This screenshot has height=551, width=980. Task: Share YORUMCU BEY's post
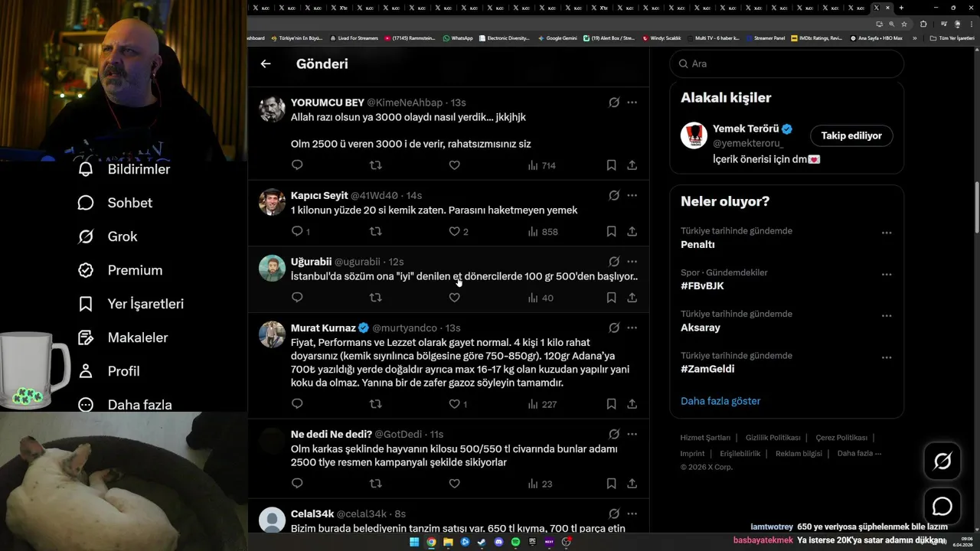[x=632, y=165]
